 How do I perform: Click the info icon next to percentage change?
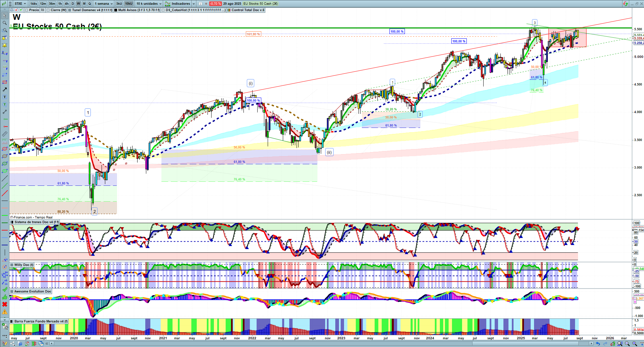[200, 4]
